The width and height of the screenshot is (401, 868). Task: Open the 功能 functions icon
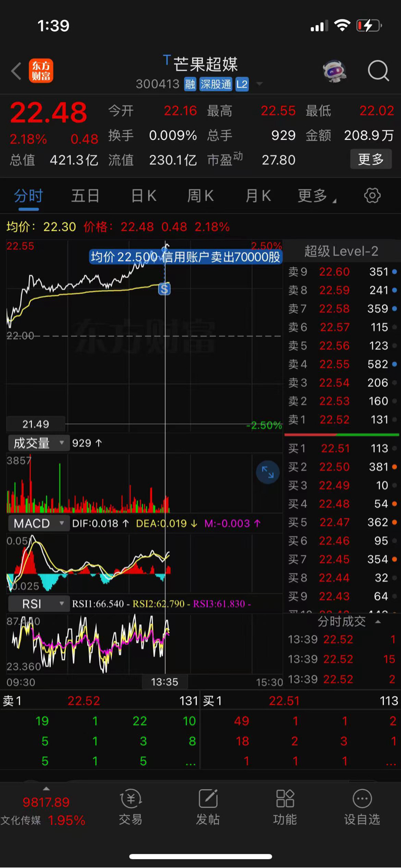tap(285, 807)
